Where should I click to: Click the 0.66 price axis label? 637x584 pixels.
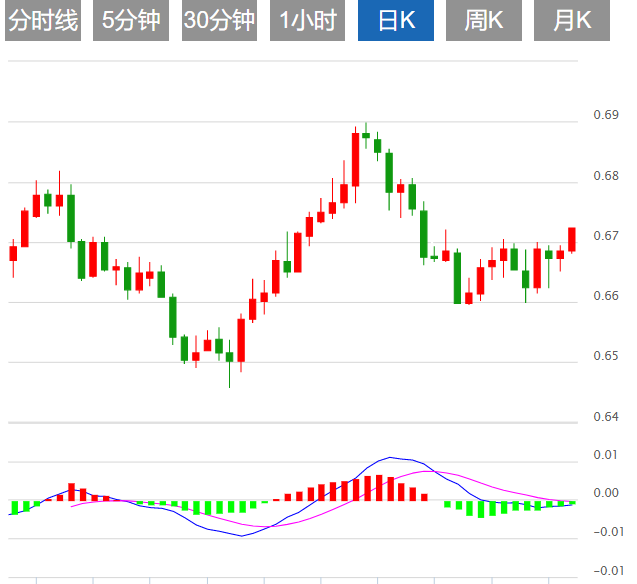click(x=606, y=296)
